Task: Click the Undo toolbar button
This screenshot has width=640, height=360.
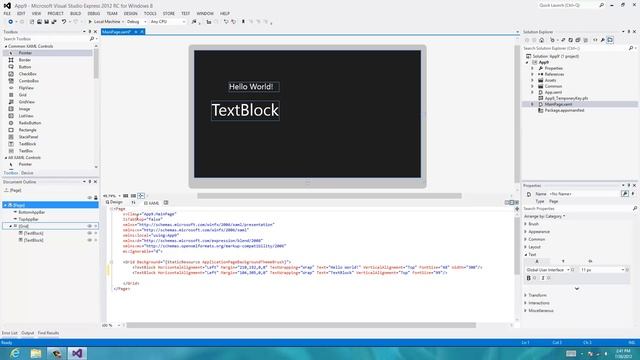Action: click(x=64, y=22)
